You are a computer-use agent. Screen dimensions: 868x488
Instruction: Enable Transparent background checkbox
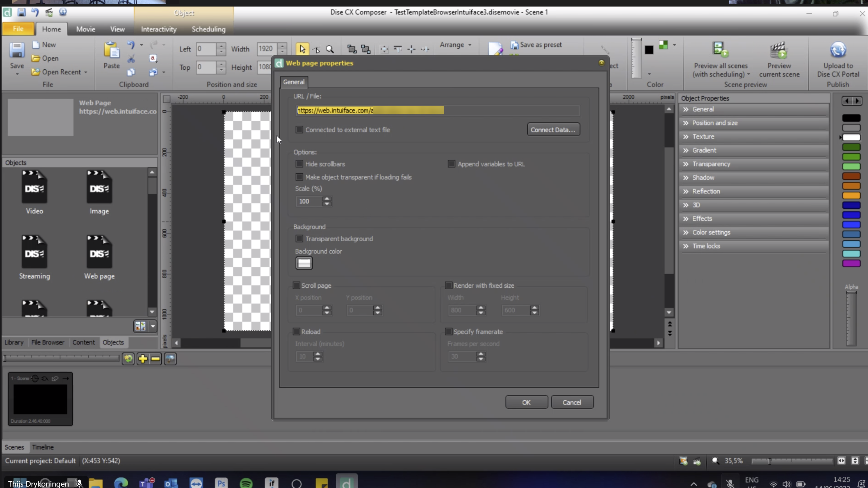point(299,239)
